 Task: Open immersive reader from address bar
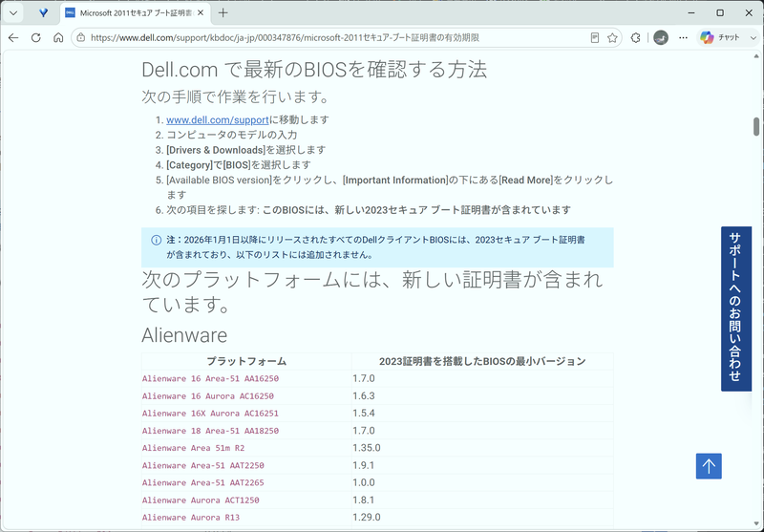coord(594,37)
